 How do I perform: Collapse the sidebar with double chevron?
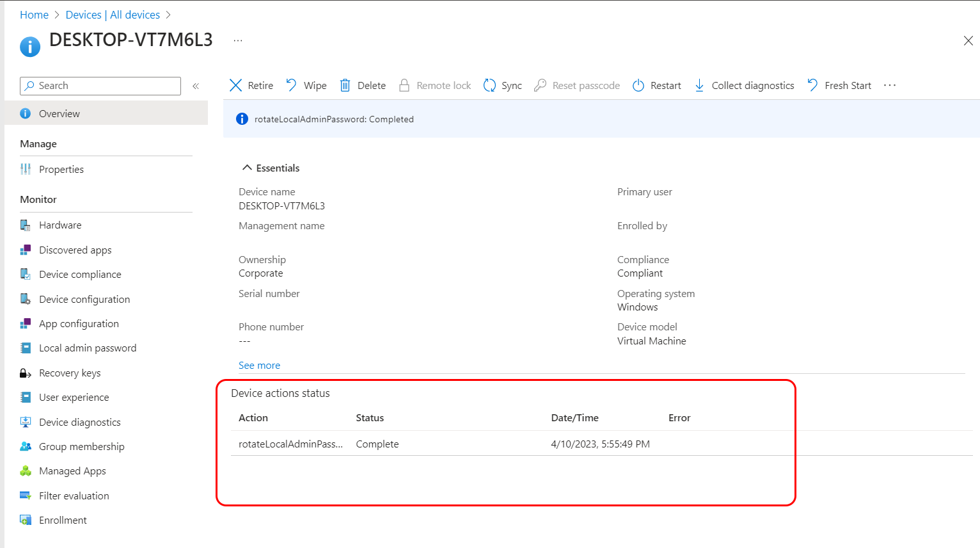tap(196, 86)
